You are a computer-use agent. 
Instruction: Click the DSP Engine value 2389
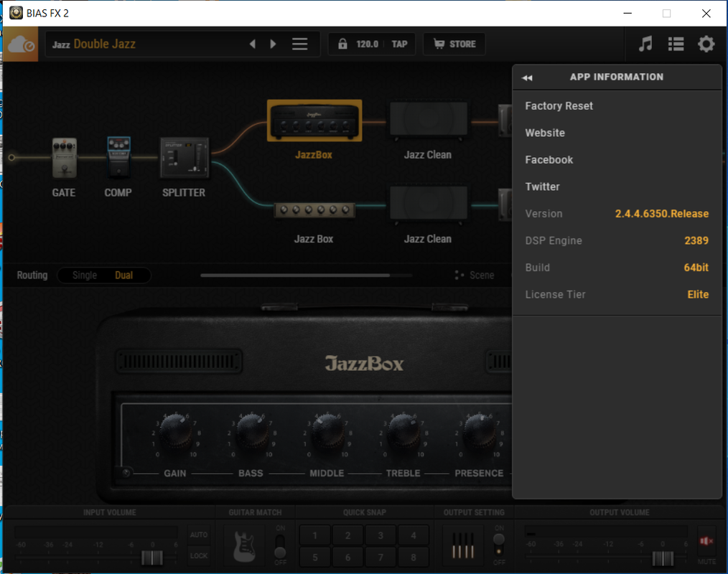pos(696,240)
